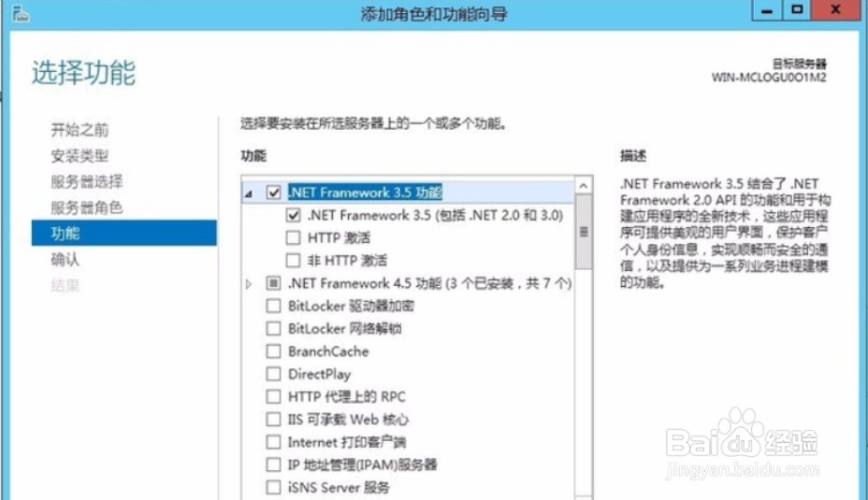The height and width of the screenshot is (500, 868).
Task: Click the features list scrollbar thumb
Action: (x=584, y=232)
